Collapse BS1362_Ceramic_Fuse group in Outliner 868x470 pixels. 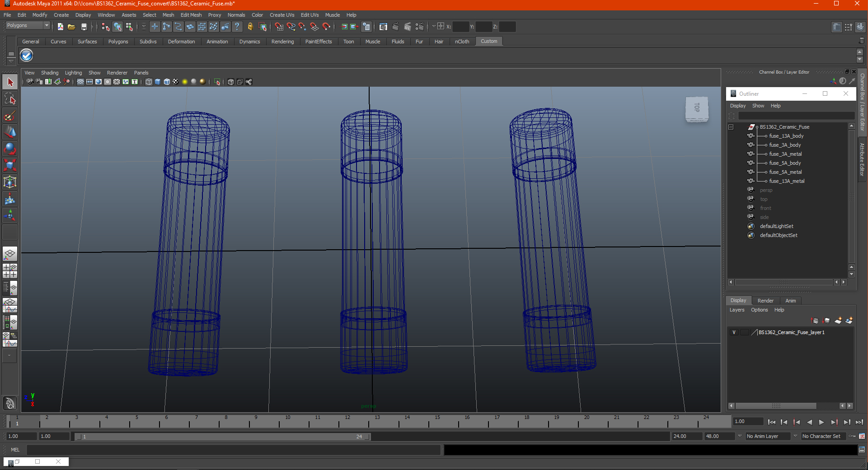[731, 127]
